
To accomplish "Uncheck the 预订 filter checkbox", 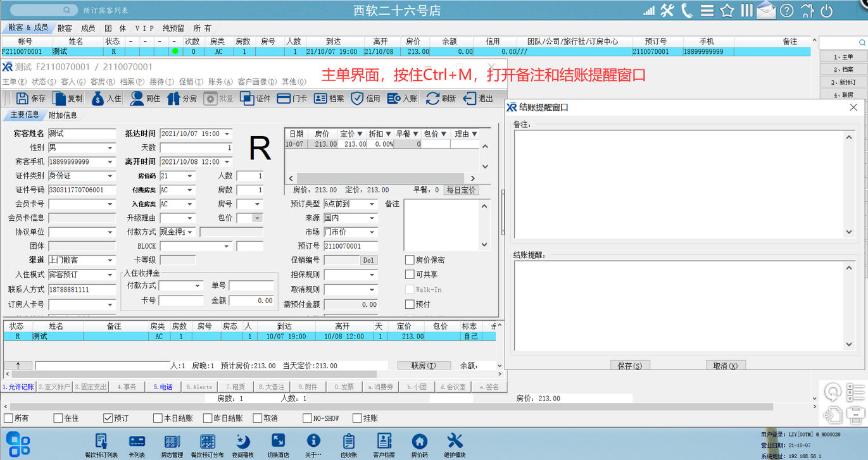I will (108, 418).
